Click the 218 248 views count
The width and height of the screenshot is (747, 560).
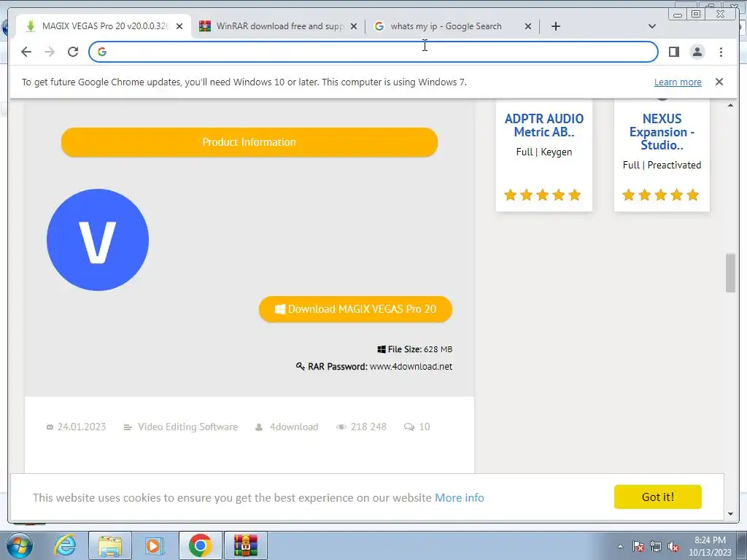(x=368, y=427)
